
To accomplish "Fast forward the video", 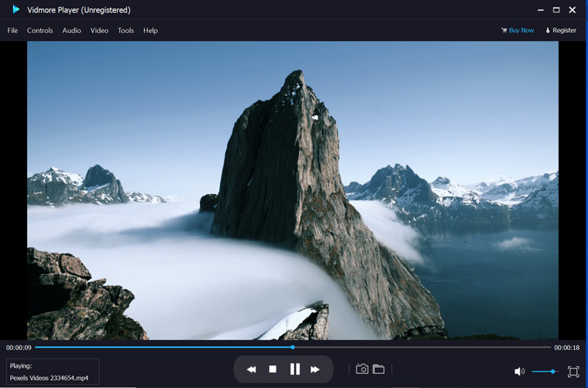I will 315,370.
